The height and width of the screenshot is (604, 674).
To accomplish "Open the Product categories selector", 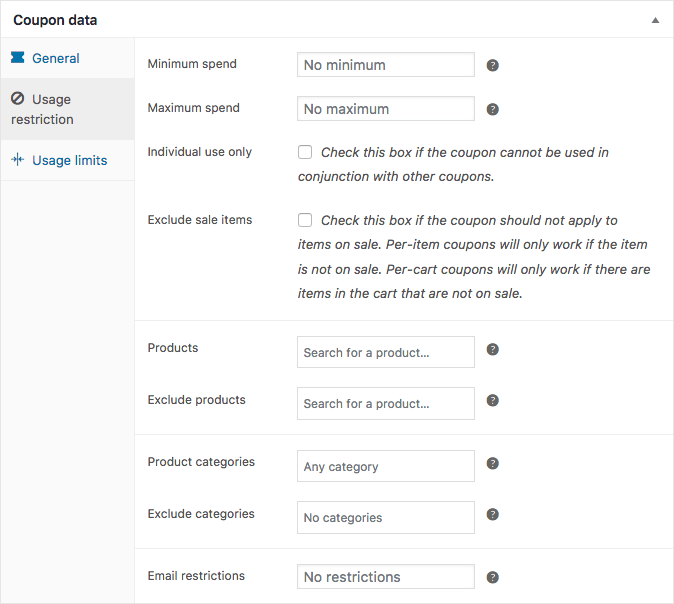I will click(385, 466).
